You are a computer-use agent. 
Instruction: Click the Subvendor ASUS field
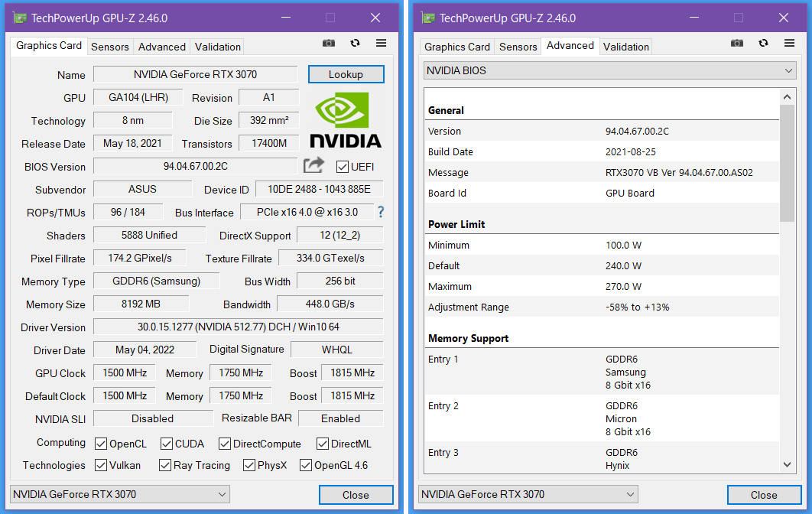(142, 189)
